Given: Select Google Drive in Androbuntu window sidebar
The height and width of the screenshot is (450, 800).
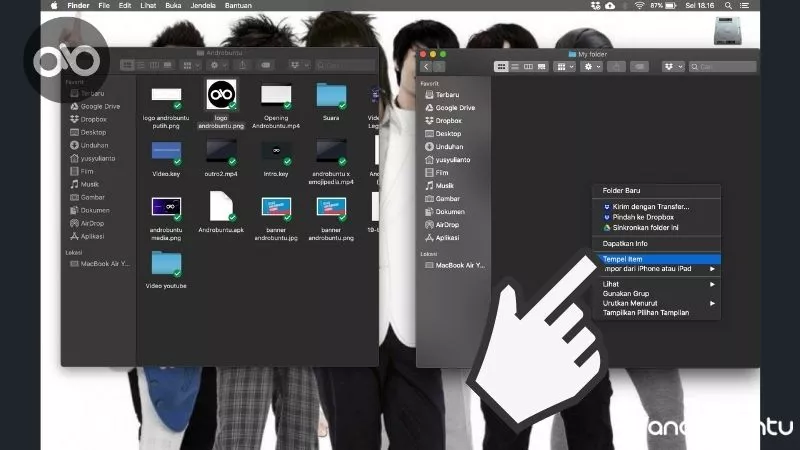Looking at the screenshot, I should pyautogui.click(x=95, y=107).
